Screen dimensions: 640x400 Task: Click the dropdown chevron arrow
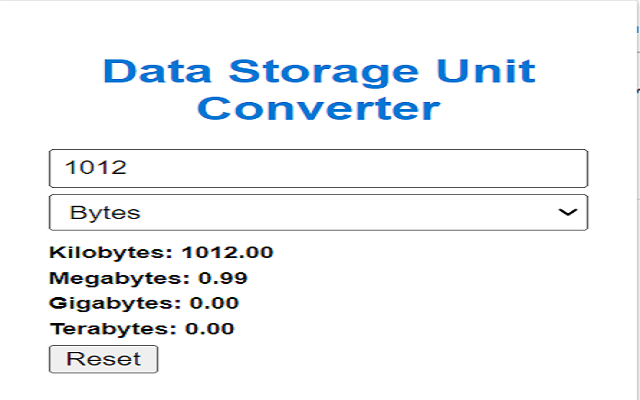(x=567, y=213)
